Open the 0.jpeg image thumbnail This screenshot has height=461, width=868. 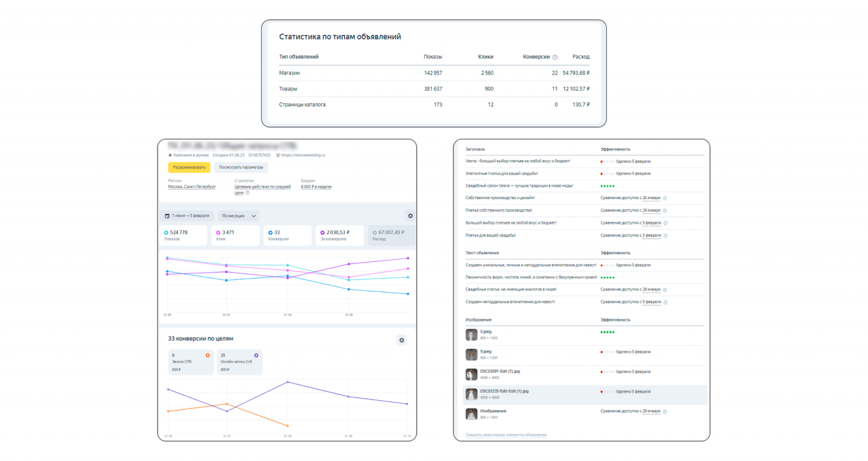471,335
